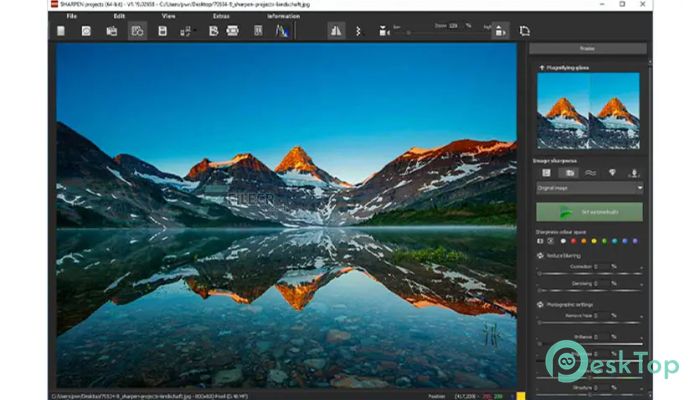Open the File menu

(71, 17)
